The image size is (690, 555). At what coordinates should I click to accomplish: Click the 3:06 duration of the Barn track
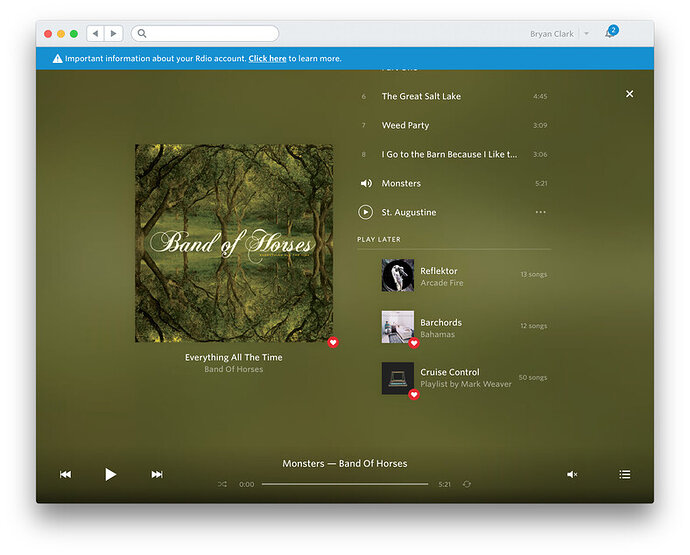pyautogui.click(x=540, y=154)
